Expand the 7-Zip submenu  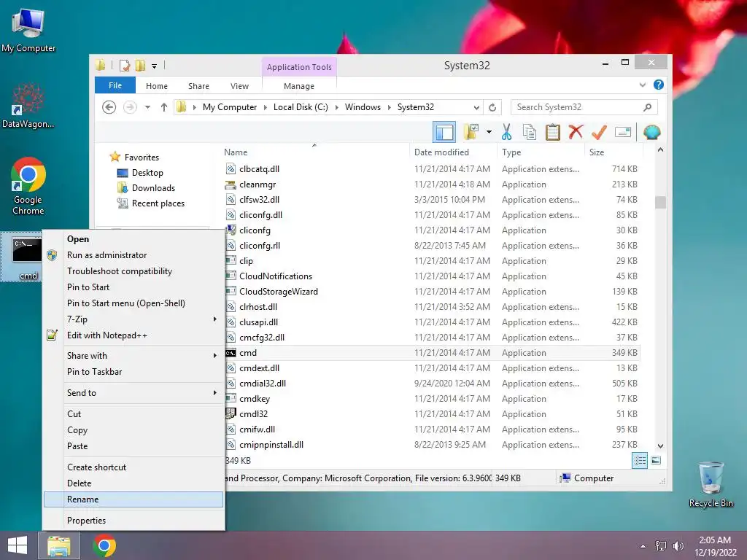[x=133, y=319]
